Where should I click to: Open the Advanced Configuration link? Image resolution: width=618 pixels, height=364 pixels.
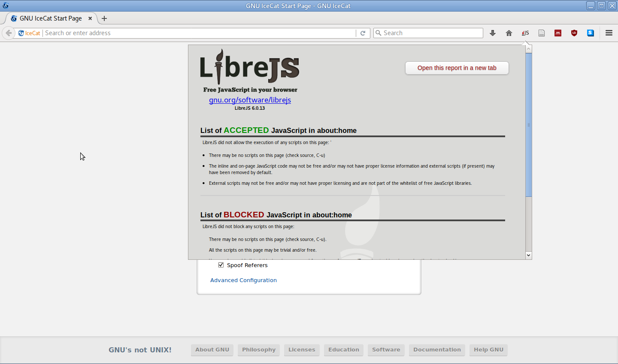point(243,280)
